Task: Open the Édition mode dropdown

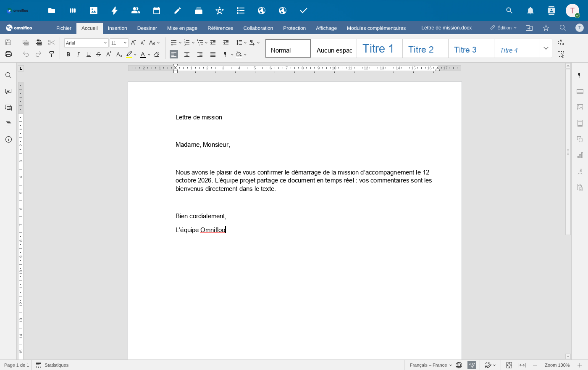Action: point(503,28)
